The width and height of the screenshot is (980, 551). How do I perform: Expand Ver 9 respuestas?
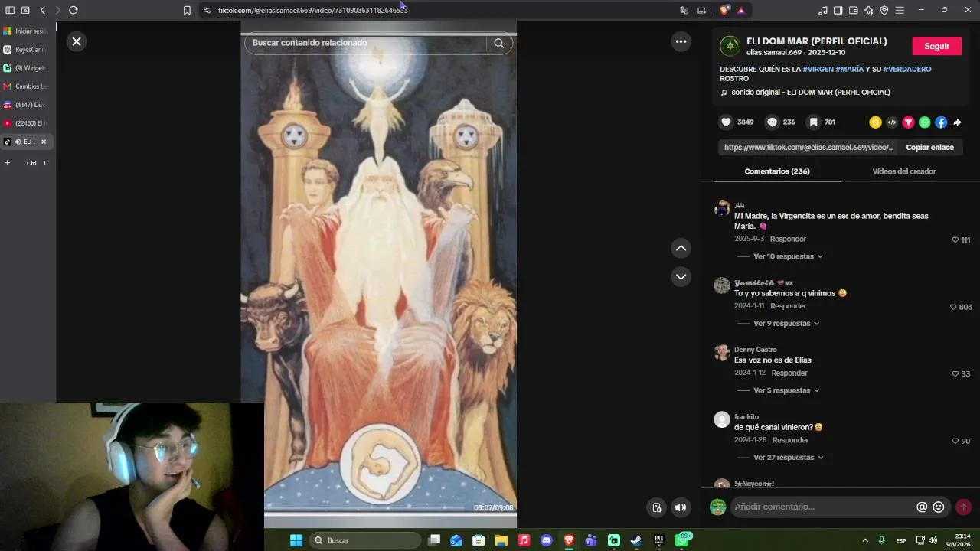tap(786, 323)
